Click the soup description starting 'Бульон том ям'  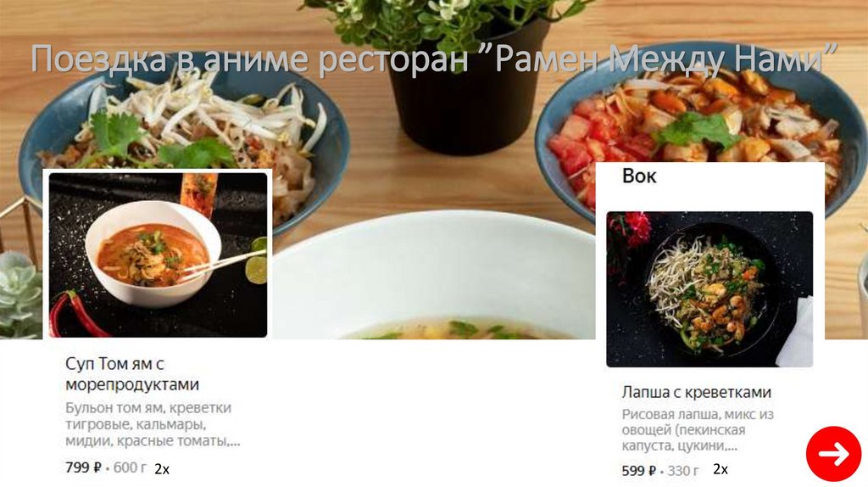[153, 424]
